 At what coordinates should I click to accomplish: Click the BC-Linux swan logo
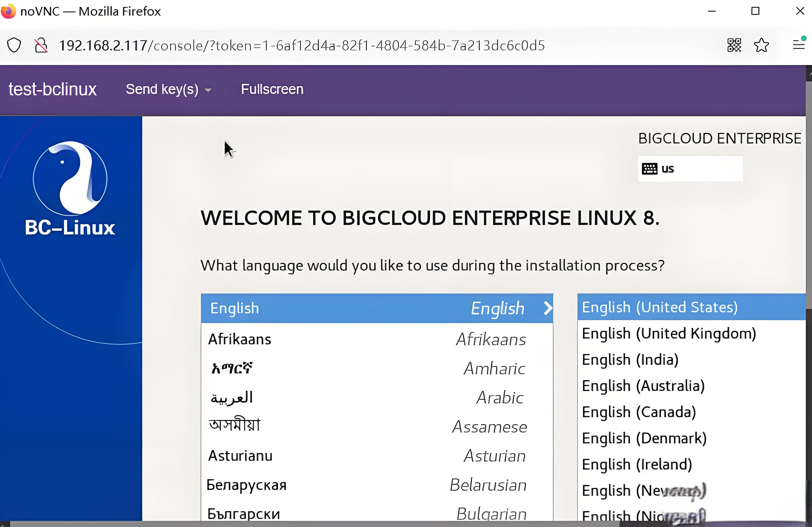tap(70, 179)
